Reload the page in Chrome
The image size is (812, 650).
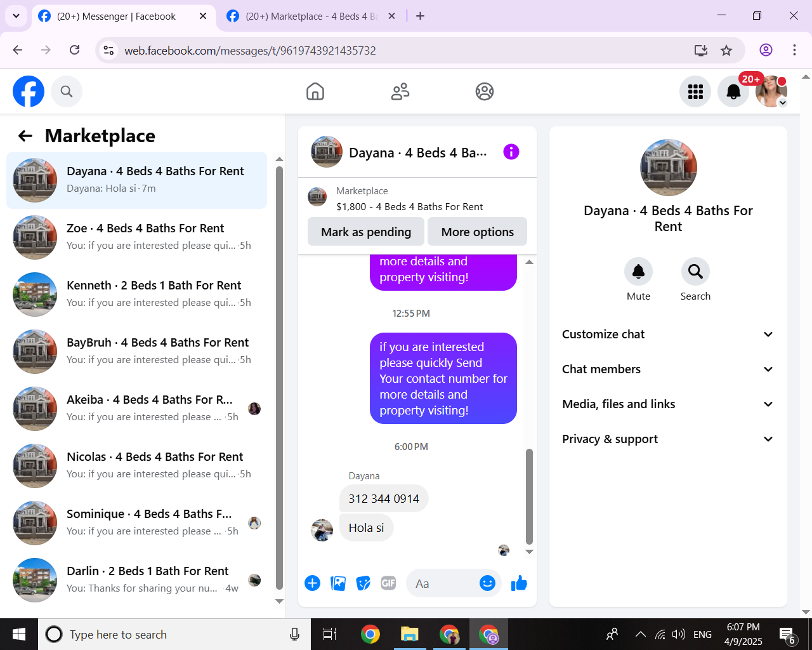click(x=75, y=50)
